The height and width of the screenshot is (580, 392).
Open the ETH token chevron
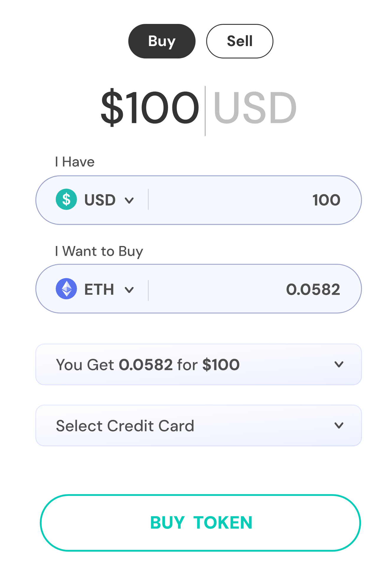pos(129,290)
